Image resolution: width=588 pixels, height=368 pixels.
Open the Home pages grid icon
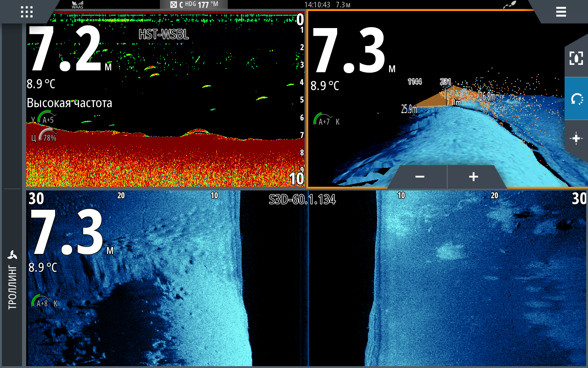(x=27, y=12)
